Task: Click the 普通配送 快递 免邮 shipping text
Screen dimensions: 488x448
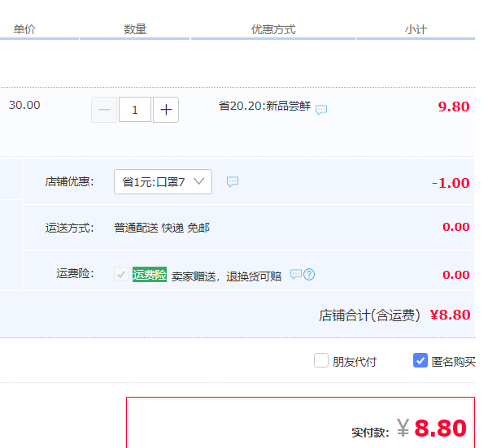Action: [x=162, y=228]
